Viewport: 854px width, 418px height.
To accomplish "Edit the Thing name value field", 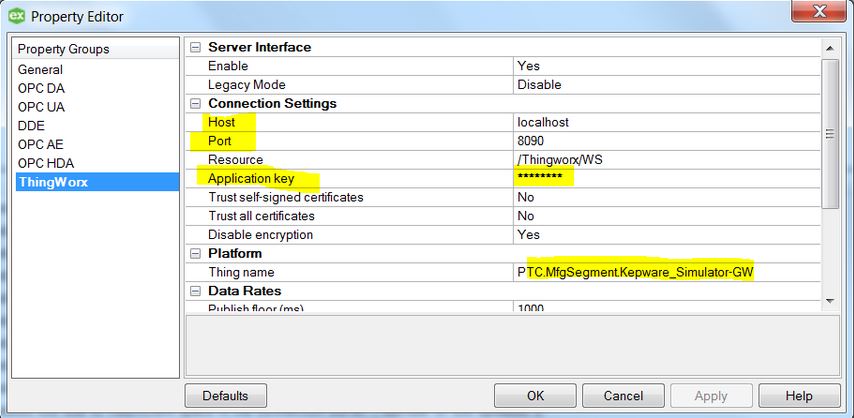I will (x=667, y=272).
